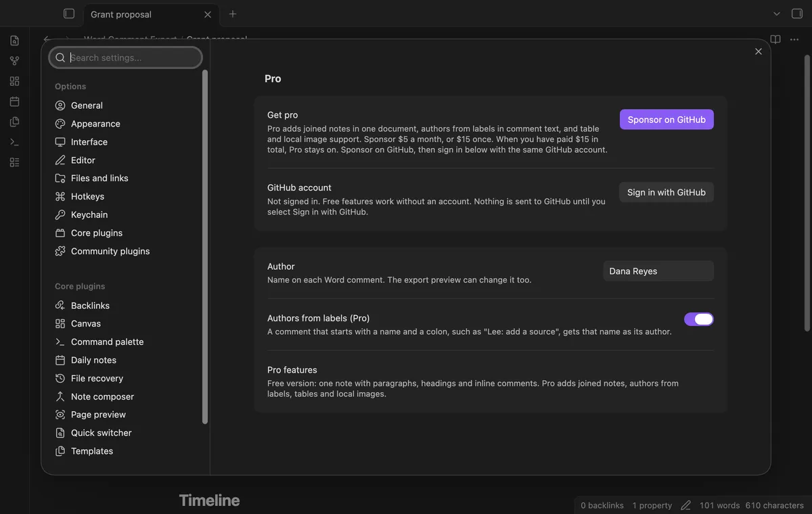Open command palette from the ribbon

[14, 142]
